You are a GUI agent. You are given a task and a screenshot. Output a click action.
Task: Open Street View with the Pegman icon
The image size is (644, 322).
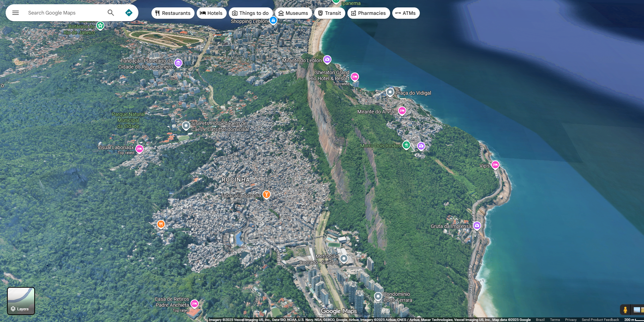click(x=625, y=310)
